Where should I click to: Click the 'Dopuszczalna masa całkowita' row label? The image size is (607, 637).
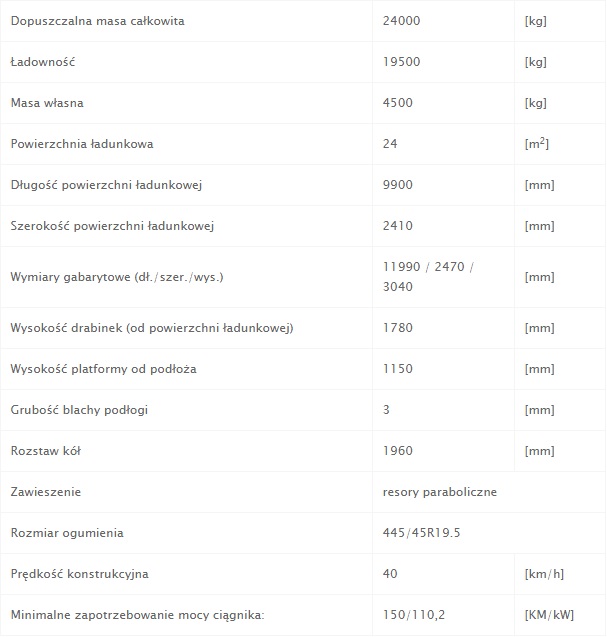point(97,21)
